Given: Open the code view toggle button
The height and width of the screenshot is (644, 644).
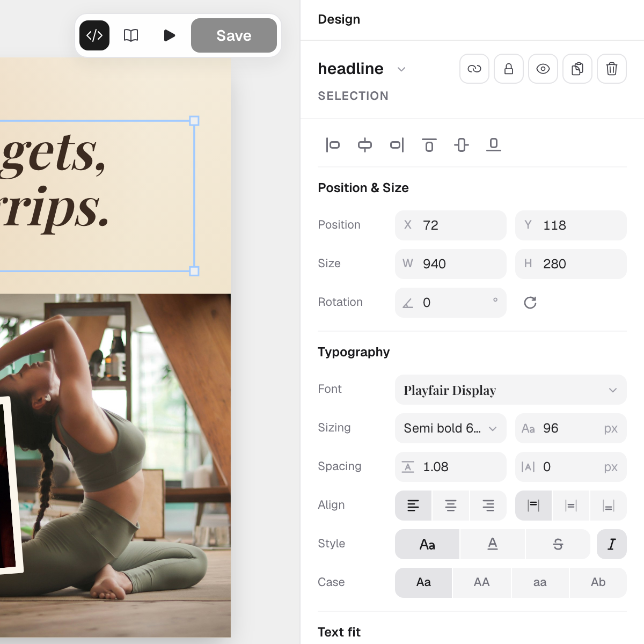Looking at the screenshot, I should click(x=94, y=35).
